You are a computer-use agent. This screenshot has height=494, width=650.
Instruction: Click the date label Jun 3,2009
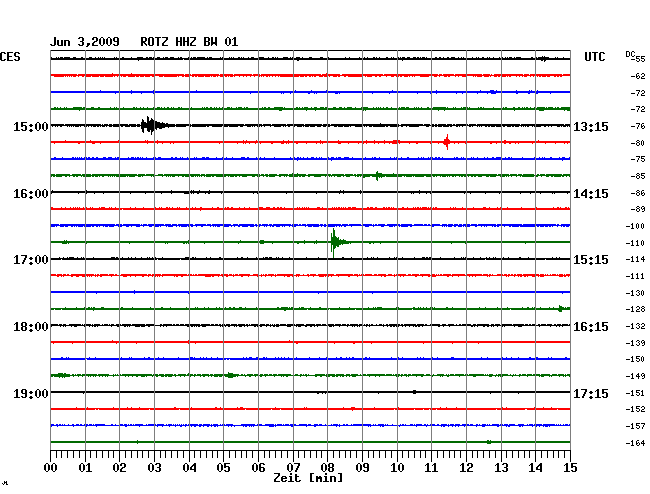[85, 42]
